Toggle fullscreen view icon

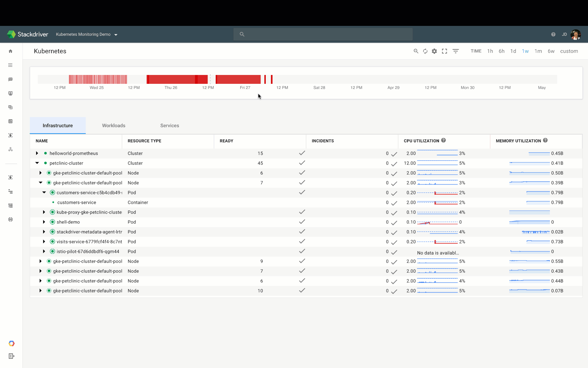444,51
